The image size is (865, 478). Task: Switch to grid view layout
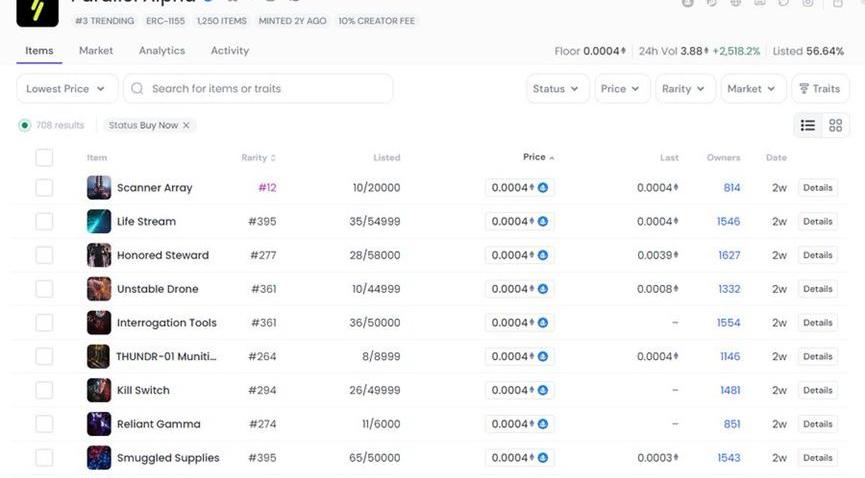click(x=836, y=125)
